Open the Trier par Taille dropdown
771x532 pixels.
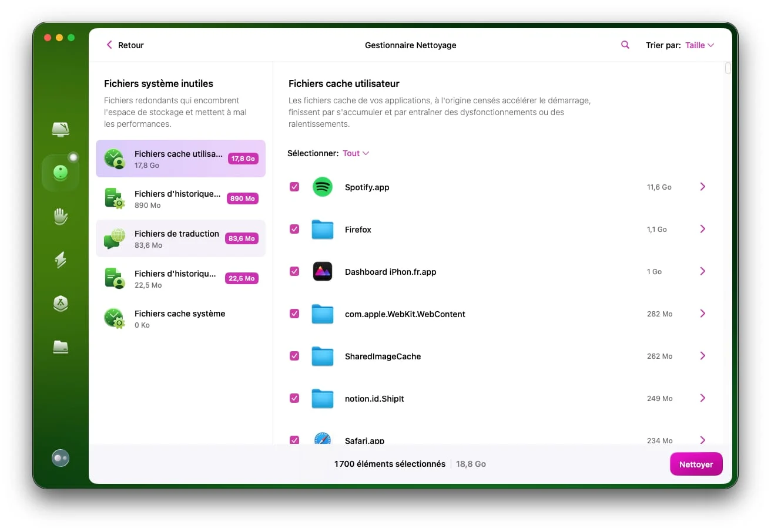tap(699, 45)
